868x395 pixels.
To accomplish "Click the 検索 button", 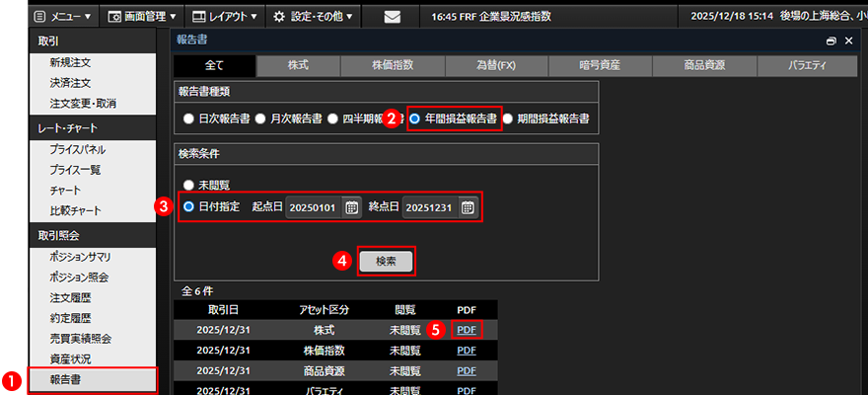I will pyautogui.click(x=386, y=262).
